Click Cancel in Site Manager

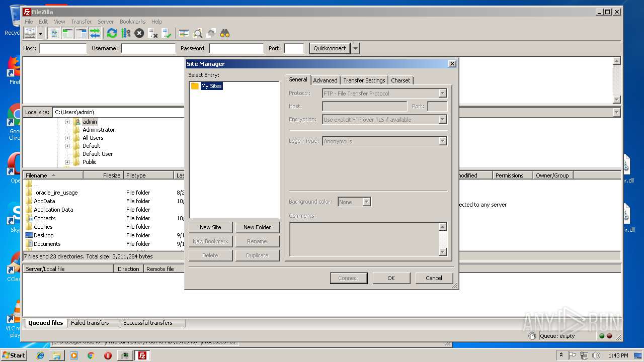[434, 278]
